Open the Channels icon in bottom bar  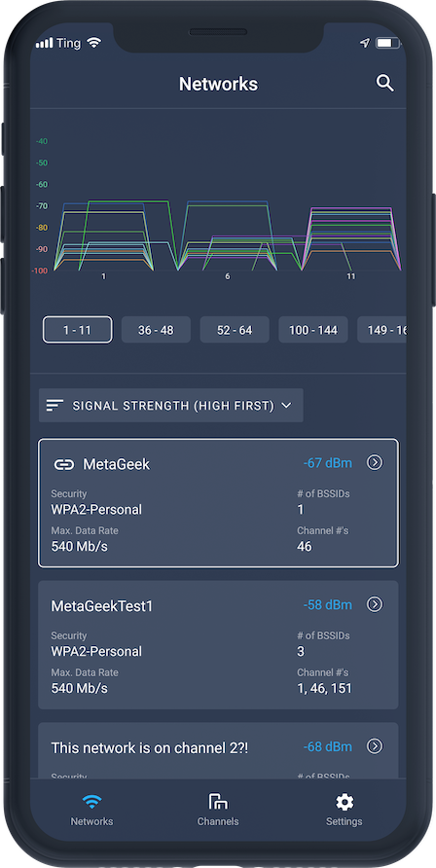[x=218, y=801]
